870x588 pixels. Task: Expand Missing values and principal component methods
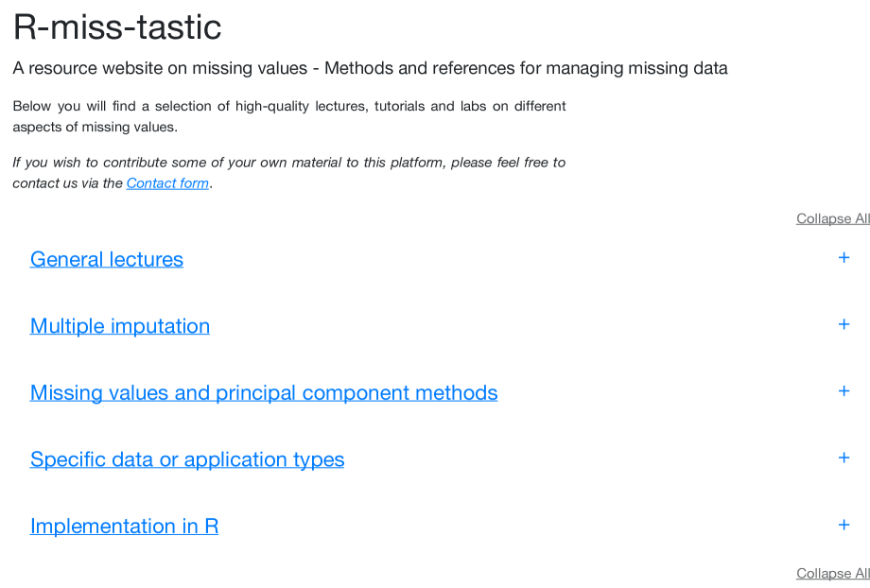click(x=264, y=392)
